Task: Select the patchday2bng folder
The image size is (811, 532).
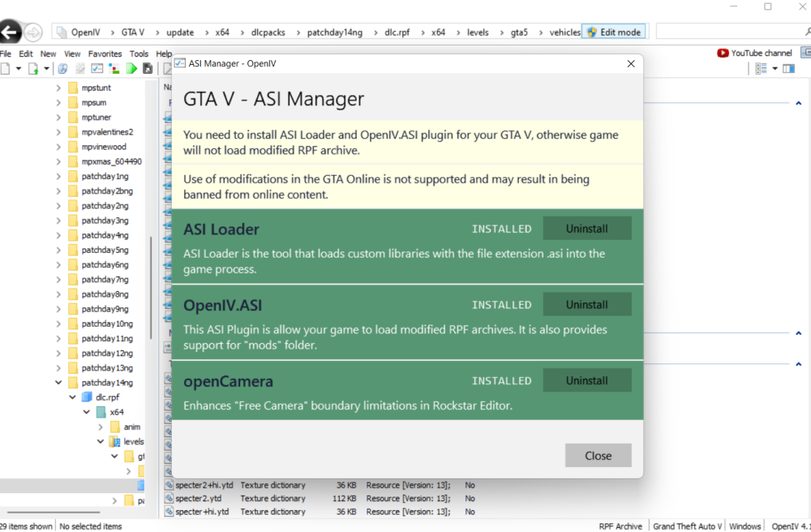Action: coord(107,191)
